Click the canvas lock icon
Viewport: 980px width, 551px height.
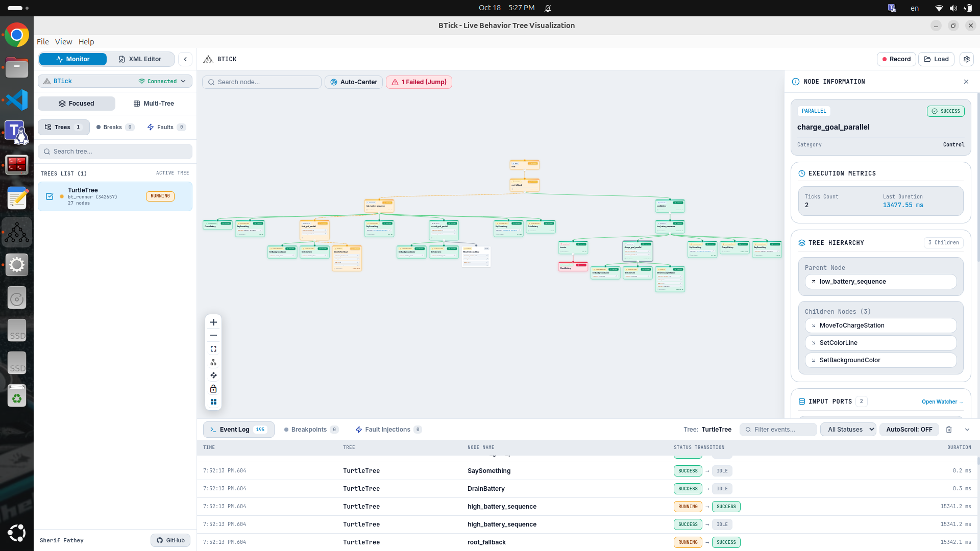(x=213, y=389)
